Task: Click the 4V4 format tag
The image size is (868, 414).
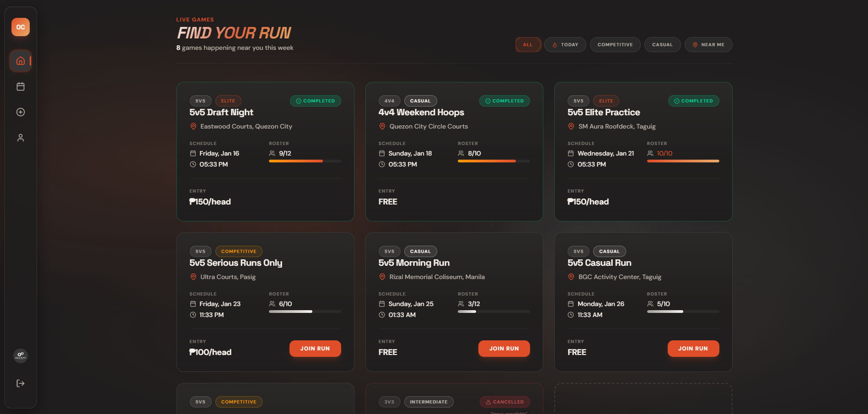Action: pos(390,101)
